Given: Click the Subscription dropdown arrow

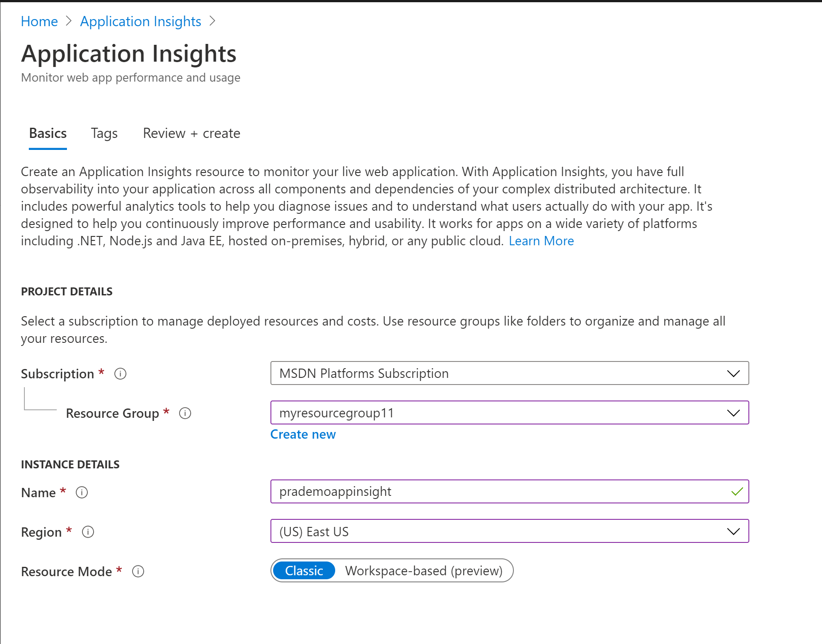Looking at the screenshot, I should (x=733, y=373).
